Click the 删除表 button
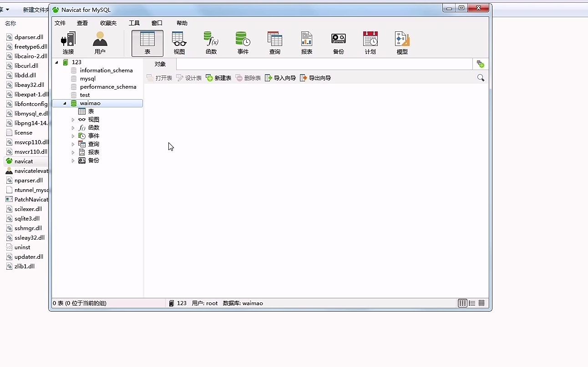The width and height of the screenshot is (588, 367). [248, 78]
